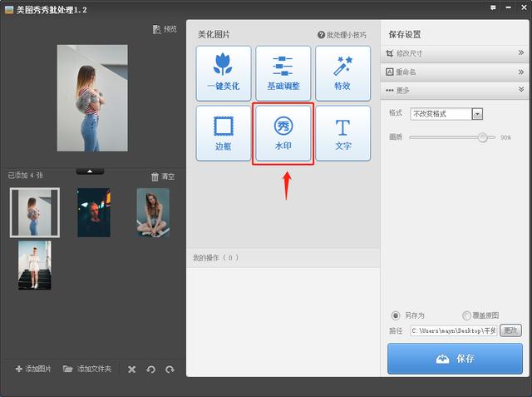Collapse the 更多 more section
The height and width of the screenshot is (397, 532).
click(x=455, y=91)
